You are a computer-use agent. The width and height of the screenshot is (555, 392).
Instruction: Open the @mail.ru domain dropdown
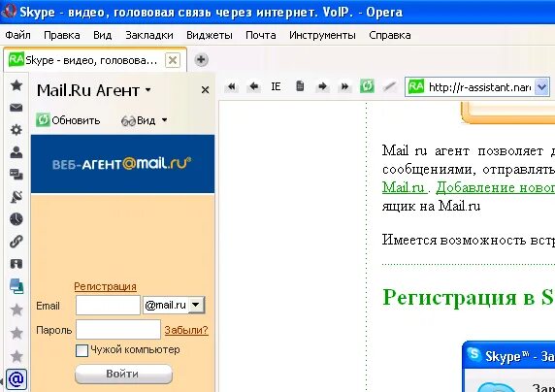point(196,305)
